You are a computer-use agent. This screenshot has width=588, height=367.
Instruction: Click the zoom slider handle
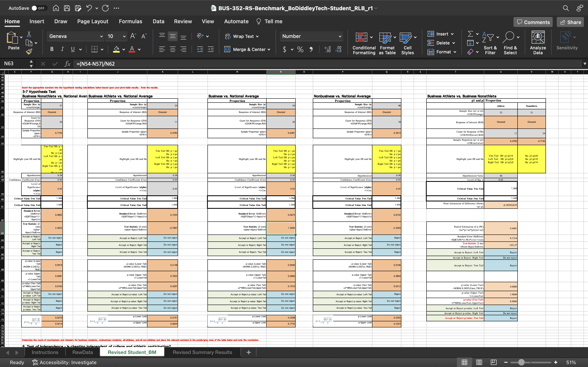point(521,362)
